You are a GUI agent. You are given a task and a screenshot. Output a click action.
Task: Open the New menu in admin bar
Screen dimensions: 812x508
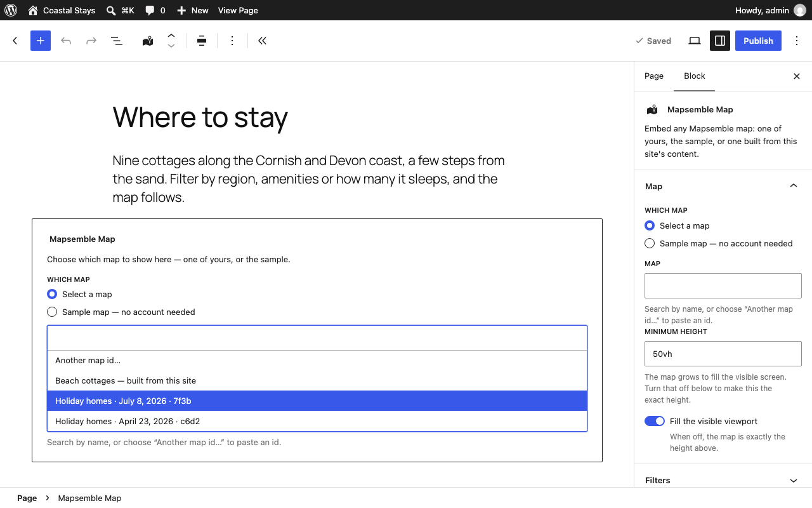tap(193, 10)
